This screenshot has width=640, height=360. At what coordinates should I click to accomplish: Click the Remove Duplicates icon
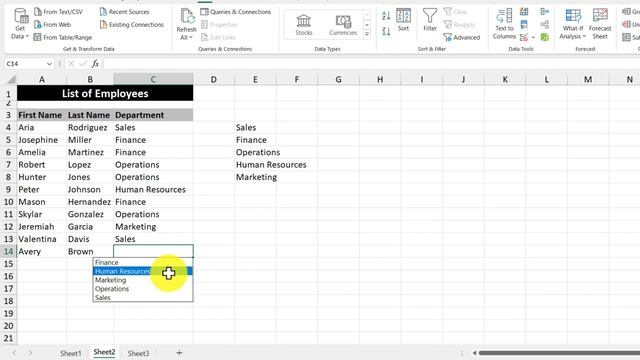pyautogui.click(x=524, y=25)
